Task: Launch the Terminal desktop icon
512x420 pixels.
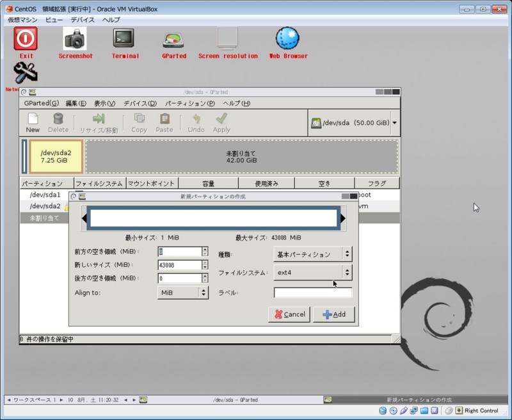Action: point(124,38)
